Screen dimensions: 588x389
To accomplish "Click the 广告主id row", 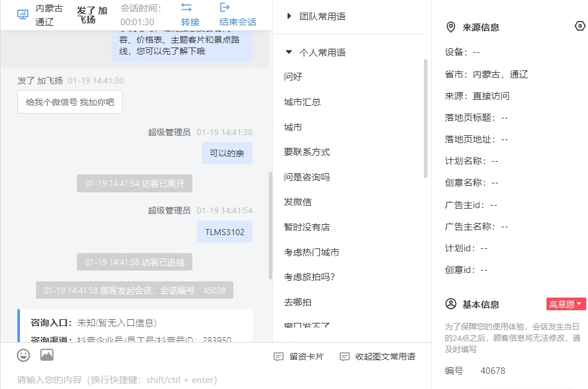I will coord(471,205).
